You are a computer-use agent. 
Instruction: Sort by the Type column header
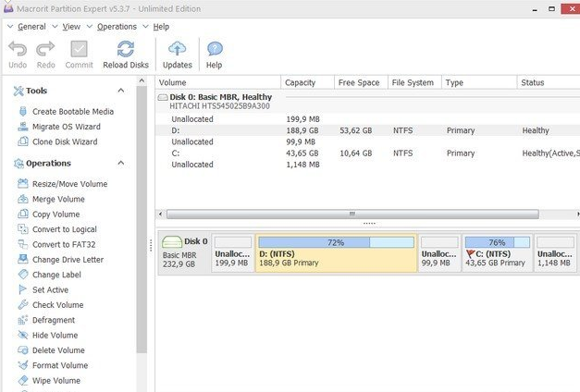479,82
